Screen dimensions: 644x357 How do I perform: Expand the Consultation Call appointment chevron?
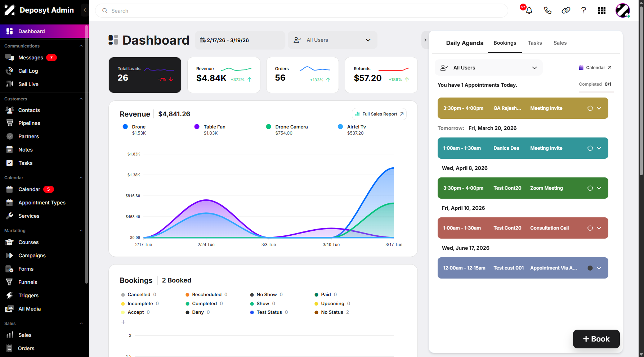click(599, 228)
